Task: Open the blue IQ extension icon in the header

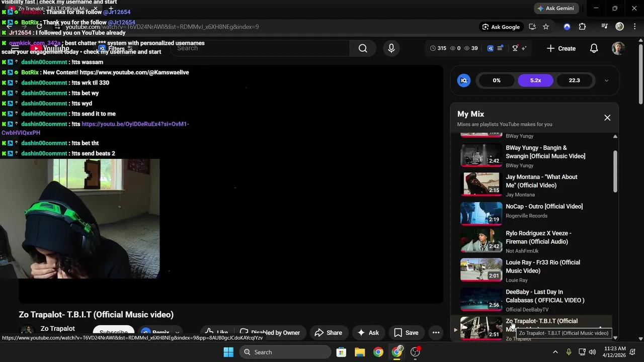Action: point(491,48)
